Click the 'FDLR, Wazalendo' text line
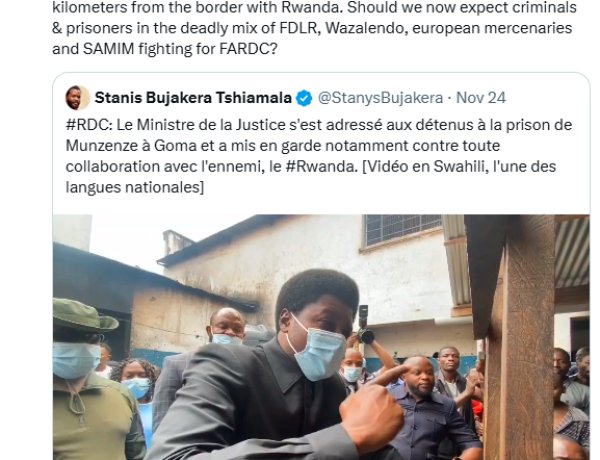The width and height of the screenshot is (600, 460). pyautogui.click(x=312, y=28)
